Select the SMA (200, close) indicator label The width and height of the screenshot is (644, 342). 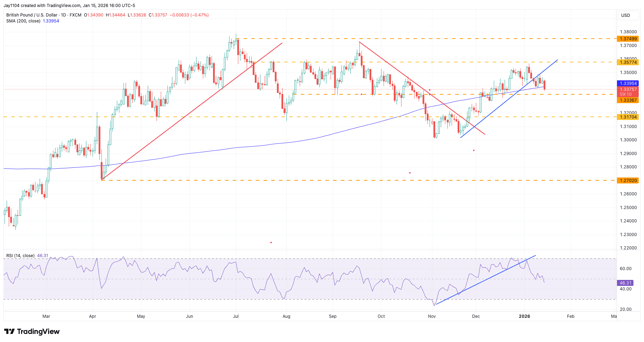[x=23, y=21]
